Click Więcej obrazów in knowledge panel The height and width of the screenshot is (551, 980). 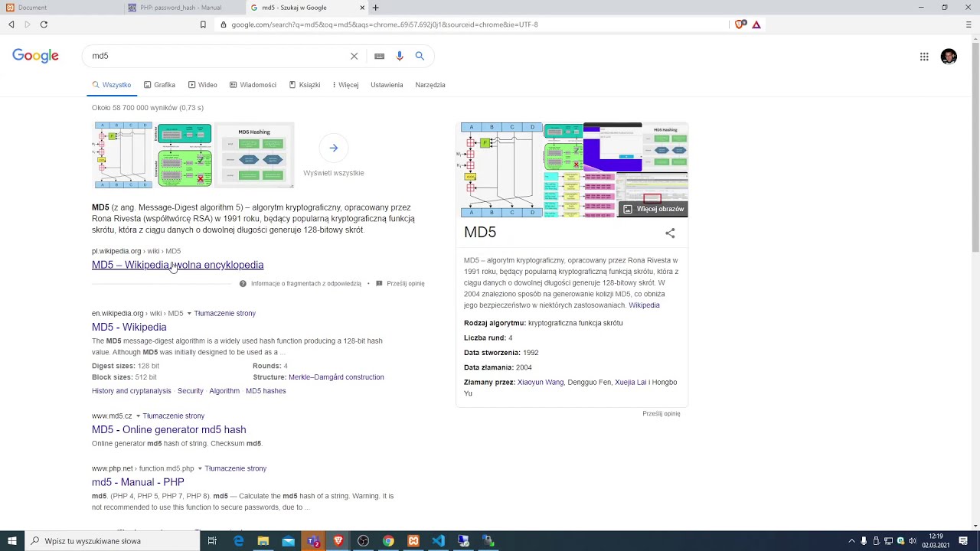(x=654, y=209)
